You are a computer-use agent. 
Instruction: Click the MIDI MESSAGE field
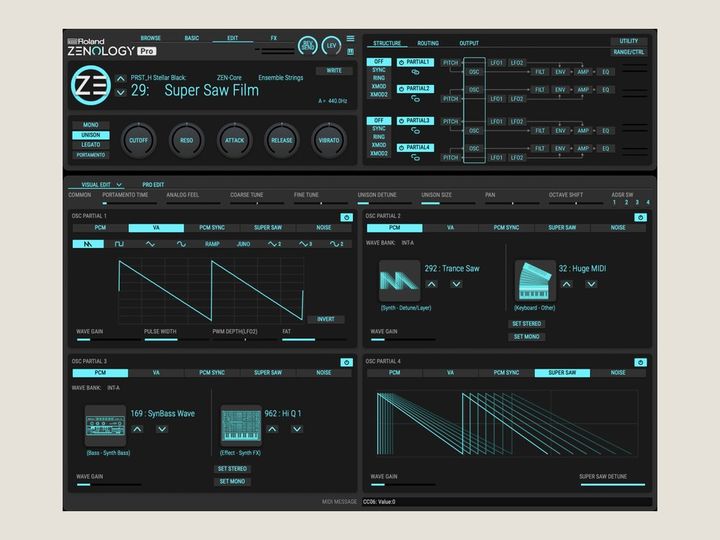(x=506, y=502)
